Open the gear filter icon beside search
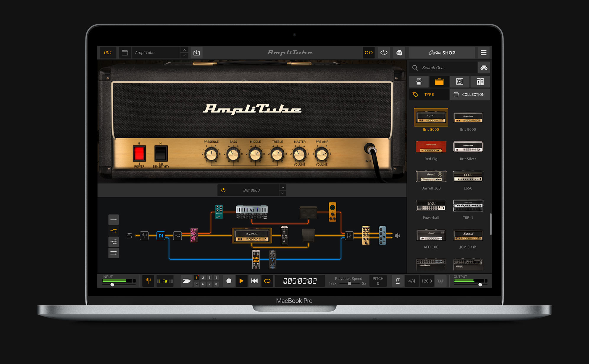Viewport: 589px width, 364px height. [484, 68]
